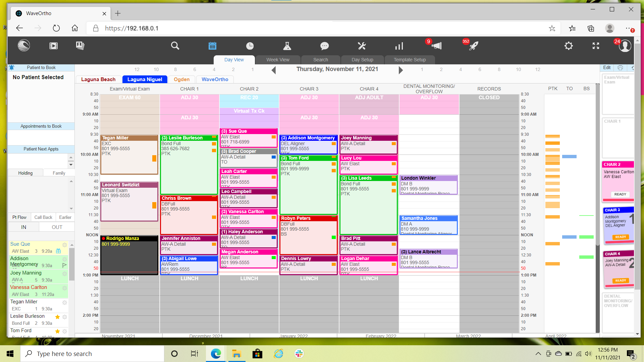Viewport: 644px width, 362px height.
Task: Open the lab flask icon
Action: click(x=287, y=46)
